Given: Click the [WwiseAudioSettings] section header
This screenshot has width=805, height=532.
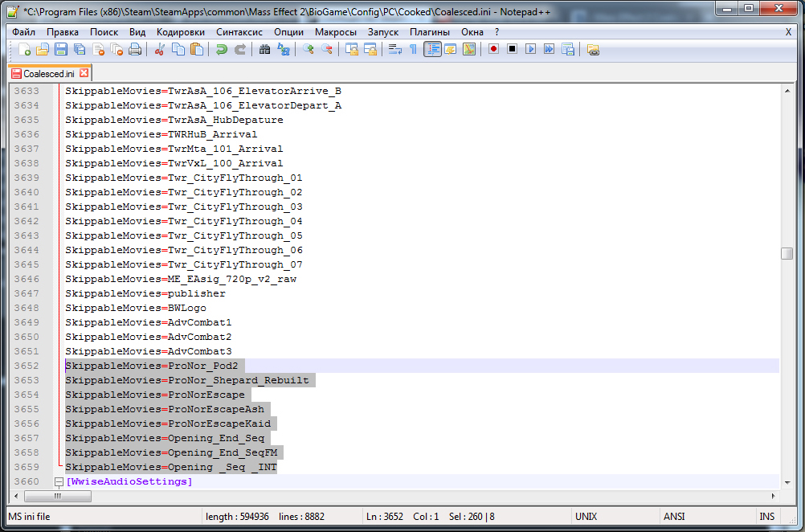Looking at the screenshot, I should 129,481.
